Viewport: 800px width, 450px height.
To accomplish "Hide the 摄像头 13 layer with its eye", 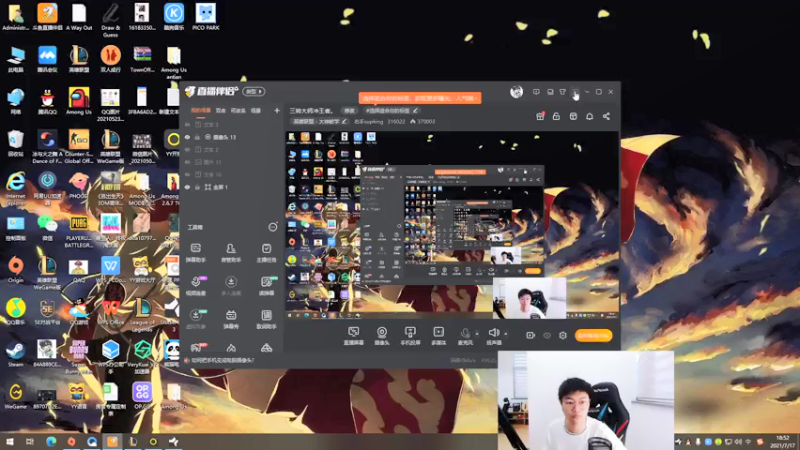I will pos(187,137).
